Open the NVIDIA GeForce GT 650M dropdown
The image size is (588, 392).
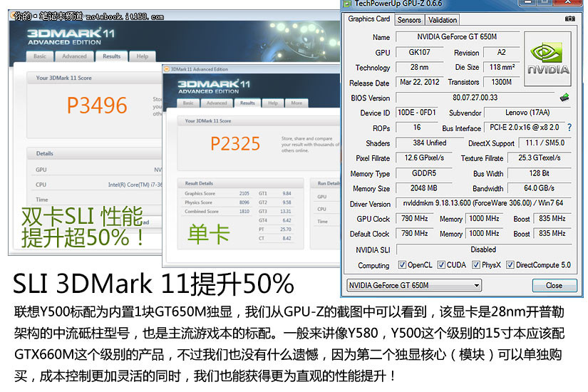[x=414, y=285]
